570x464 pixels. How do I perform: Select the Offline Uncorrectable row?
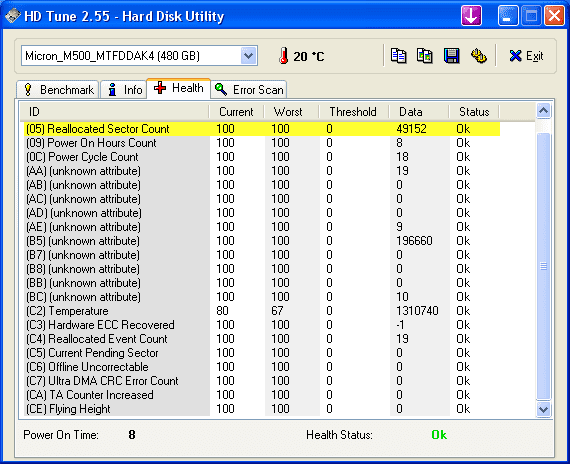tap(262, 367)
